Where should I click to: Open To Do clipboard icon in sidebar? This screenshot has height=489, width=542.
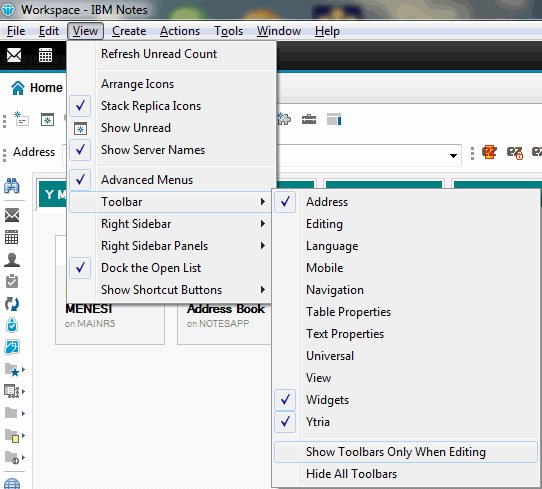[12, 281]
